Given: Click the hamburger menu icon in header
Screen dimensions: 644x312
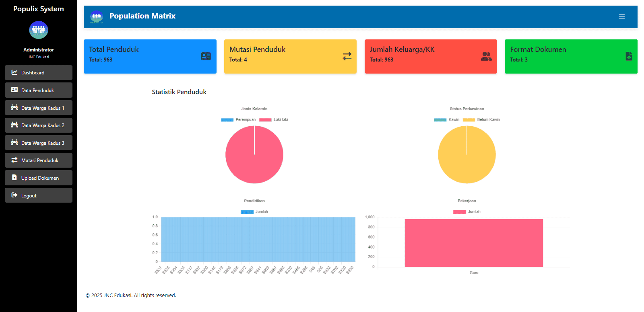Looking at the screenshot, I should 621,17.
